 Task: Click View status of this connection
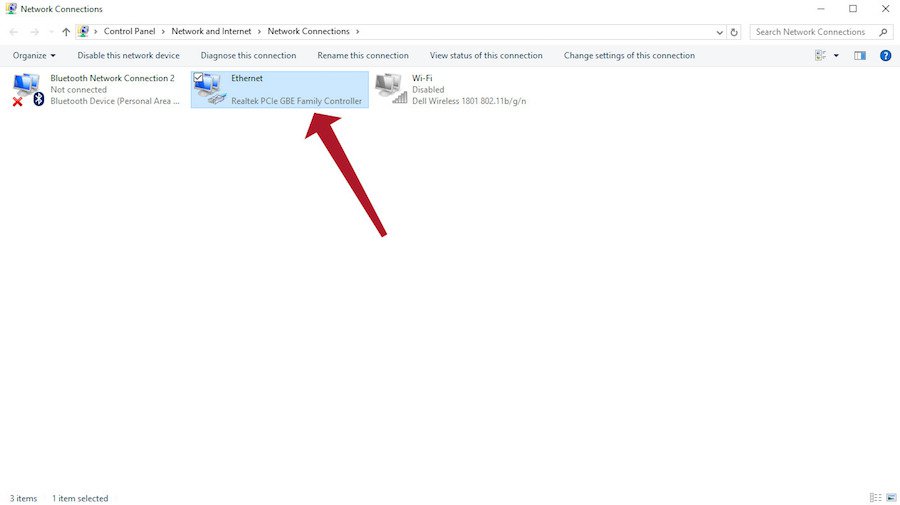pos(486,56)
